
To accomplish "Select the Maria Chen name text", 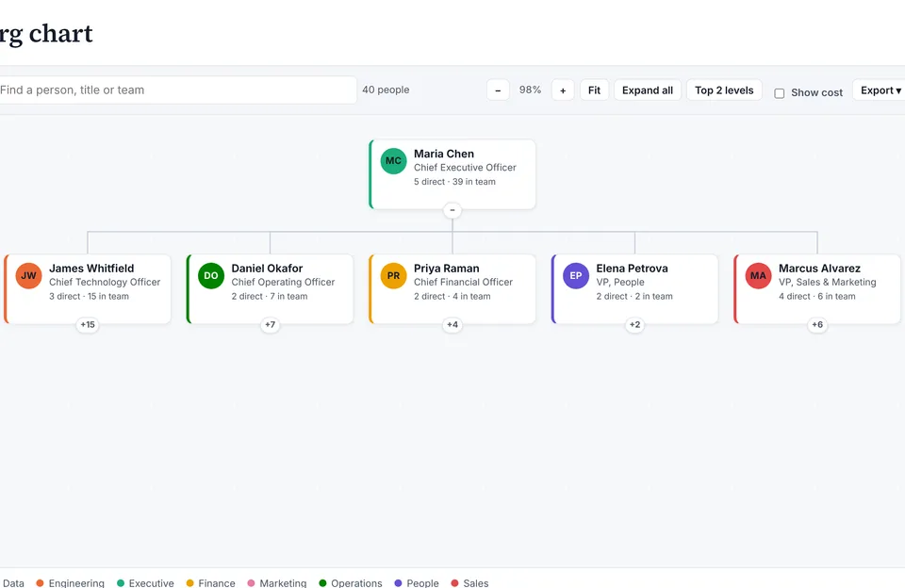I will coord(444,154).
